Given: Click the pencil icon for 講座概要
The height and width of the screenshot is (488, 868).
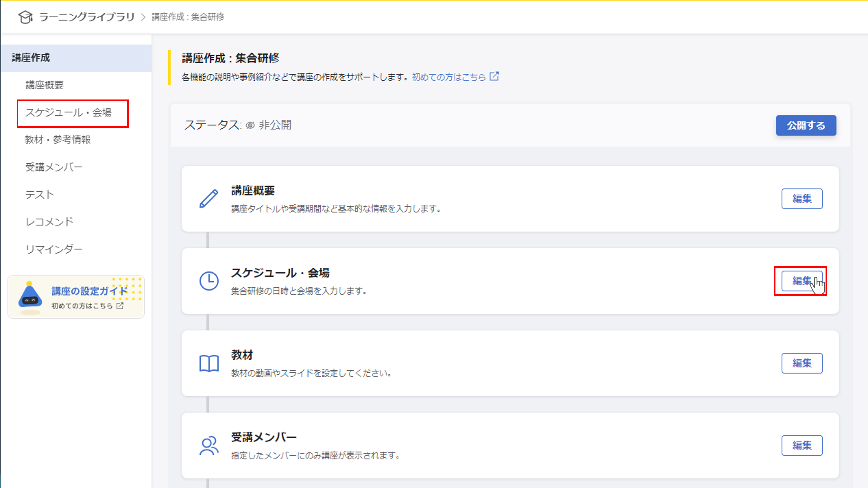Looking at the screenshot, I should (x=209, y=199).
